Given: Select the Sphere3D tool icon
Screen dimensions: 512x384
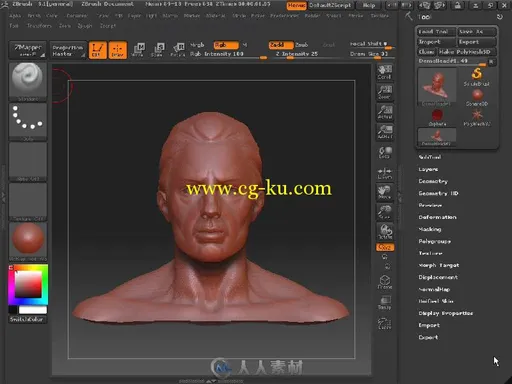Looking at the screenshot, I should [x=477, y=98].
